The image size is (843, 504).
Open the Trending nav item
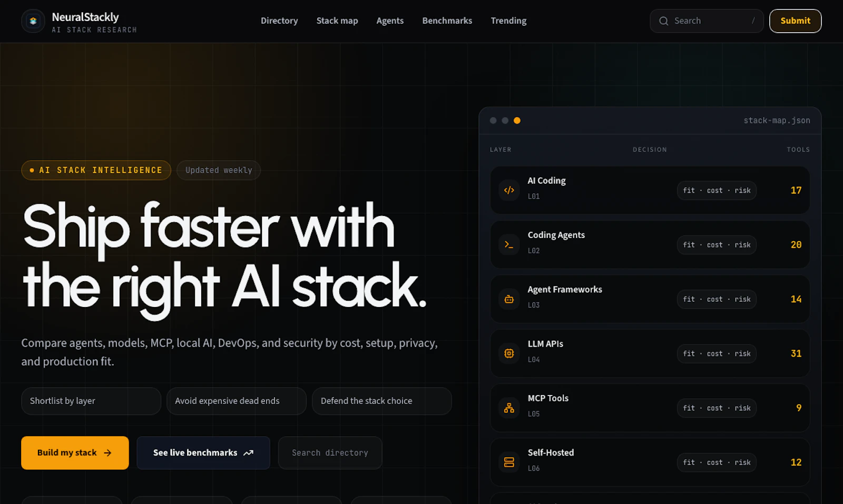coord(508,21)
